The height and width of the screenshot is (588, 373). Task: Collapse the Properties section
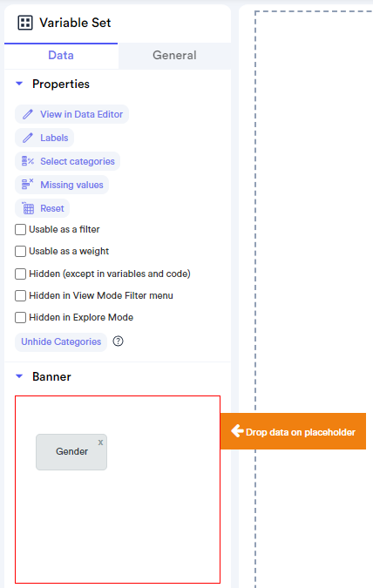(19, 84)
